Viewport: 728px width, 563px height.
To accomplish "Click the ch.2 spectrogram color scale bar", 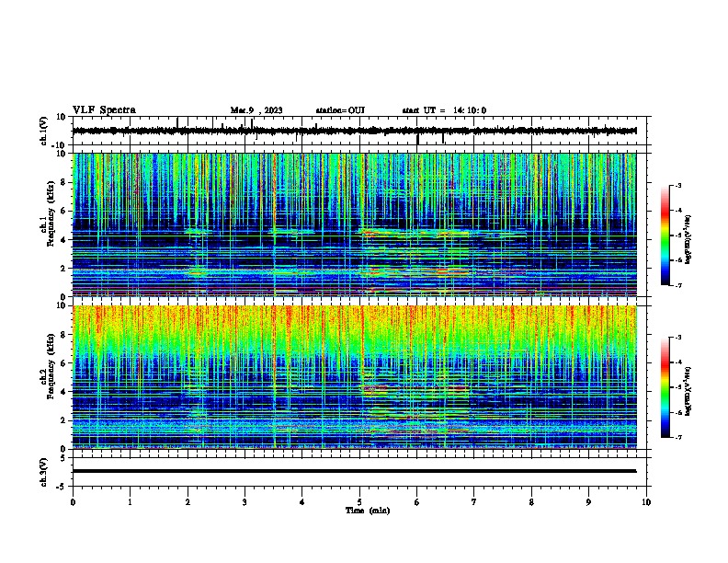I will click(x=665, y=387).
